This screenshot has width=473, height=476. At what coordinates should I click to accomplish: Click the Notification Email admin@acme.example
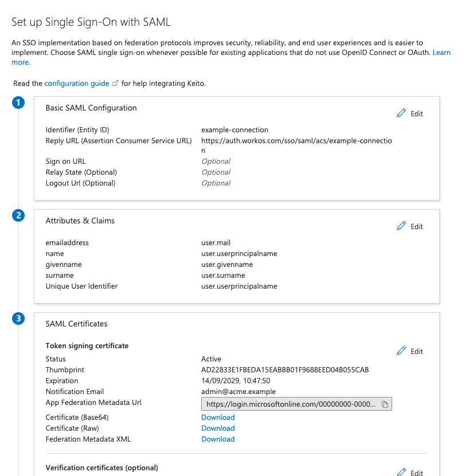click(x=238, y=392)
